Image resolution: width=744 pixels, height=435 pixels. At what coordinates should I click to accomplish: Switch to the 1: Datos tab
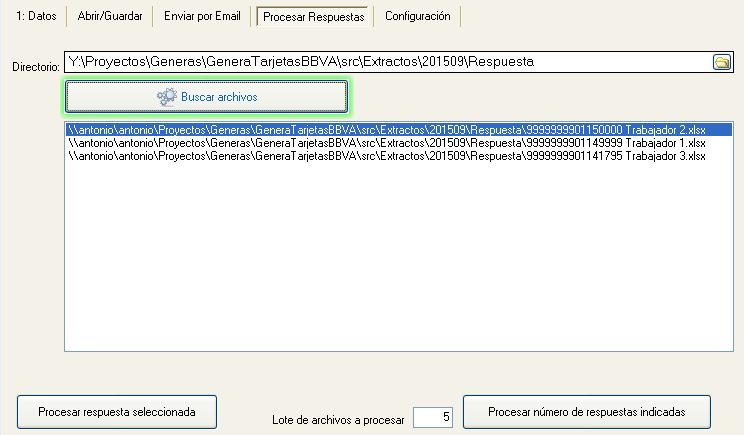(x=36, y=16)
